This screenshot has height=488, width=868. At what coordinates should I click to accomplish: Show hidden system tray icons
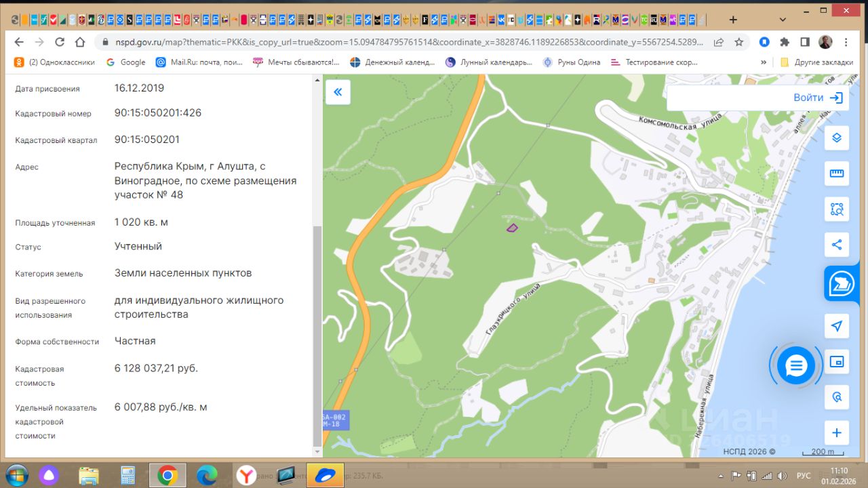coord(721,476)
